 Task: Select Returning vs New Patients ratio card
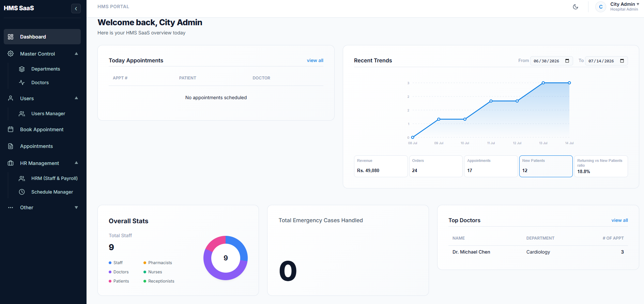pos(601,166)
